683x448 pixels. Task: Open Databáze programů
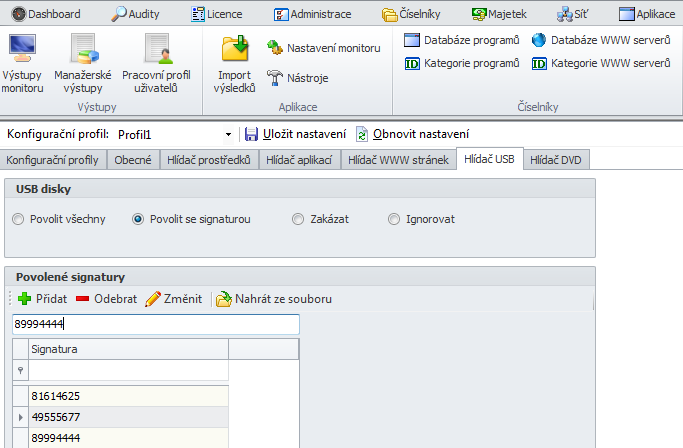pos(462,40)
